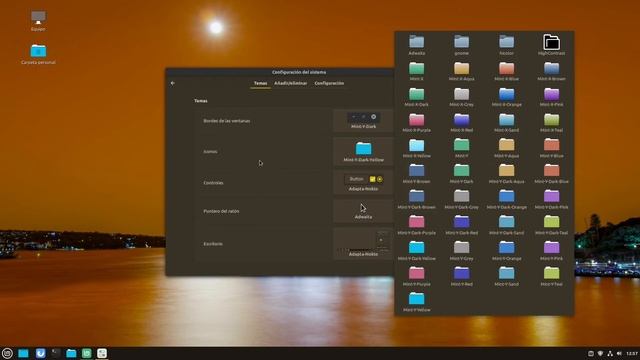The height and width of the screenshot is (360, 640).
Task: Select the Mint-X-Teal icon theme
Action: click(x=551, y=122)
